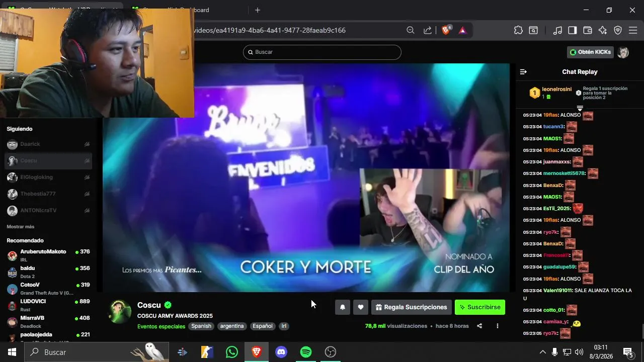This screenshot has width=644, height=362.
Task: Click the volume speaker tray icon
Action: pyautogui.click(x=579, y=352)
